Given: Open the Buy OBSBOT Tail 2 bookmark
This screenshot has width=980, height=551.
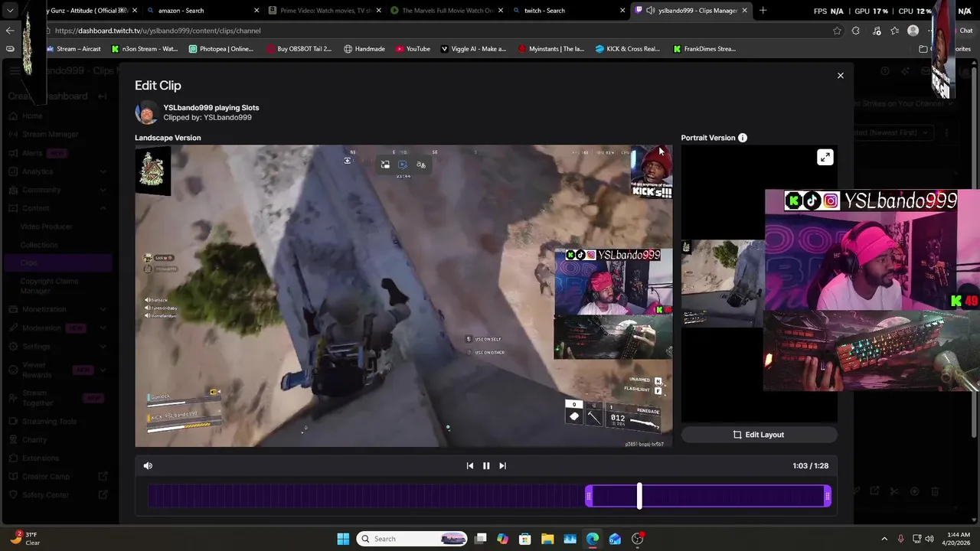Looking at the screenshot, I should [299, 49].
